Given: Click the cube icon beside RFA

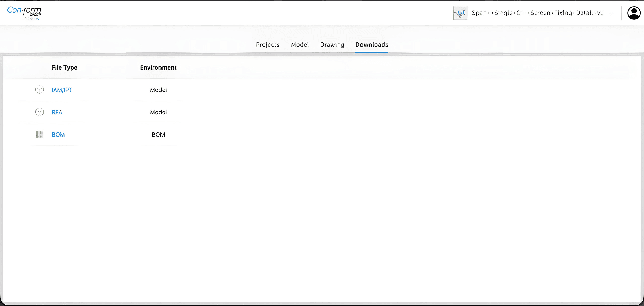Looking at the screenshot, I should 39,112.
